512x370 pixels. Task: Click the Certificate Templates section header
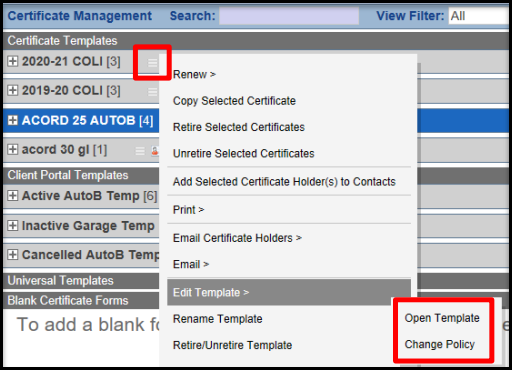coord(256,41)
